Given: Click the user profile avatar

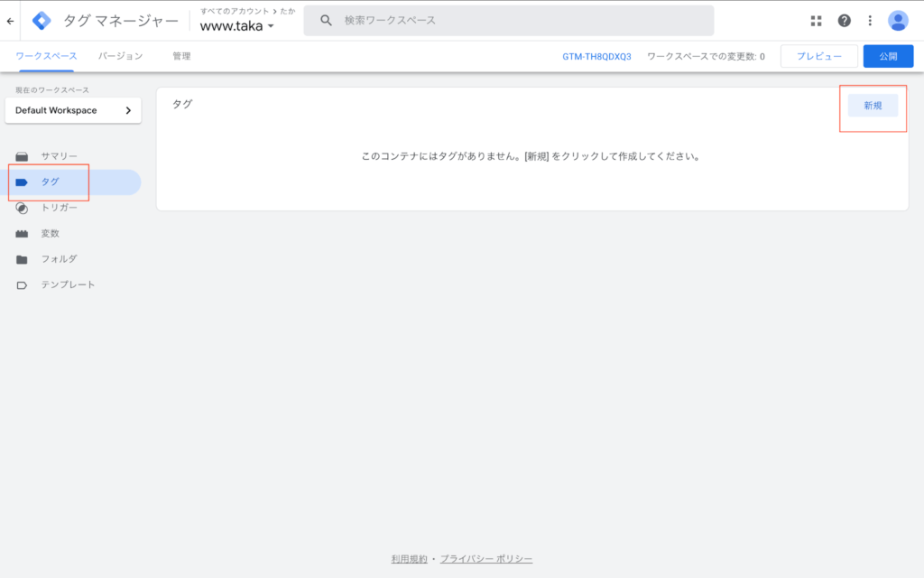Looking at the screenshot, I should coord(898,20).
